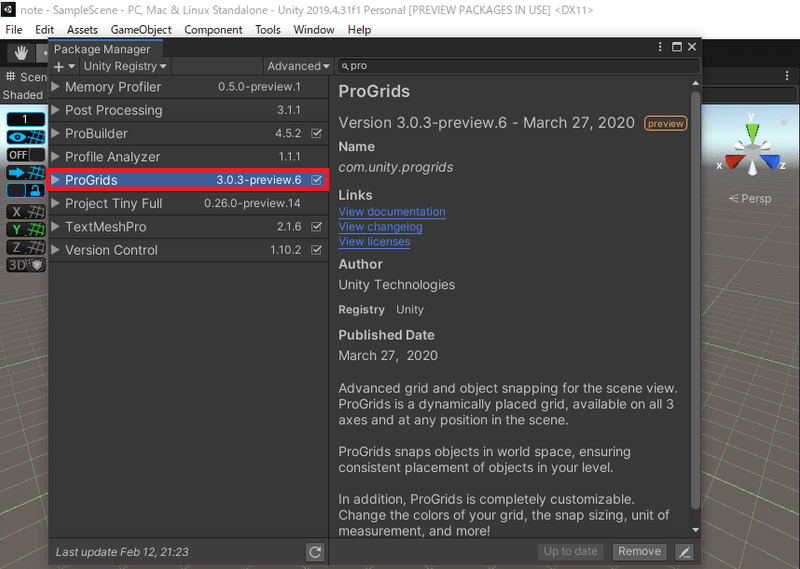This screenshot has width=800, height=569.
Task: Switch to the Scene tab
Action: click(26, 77)
